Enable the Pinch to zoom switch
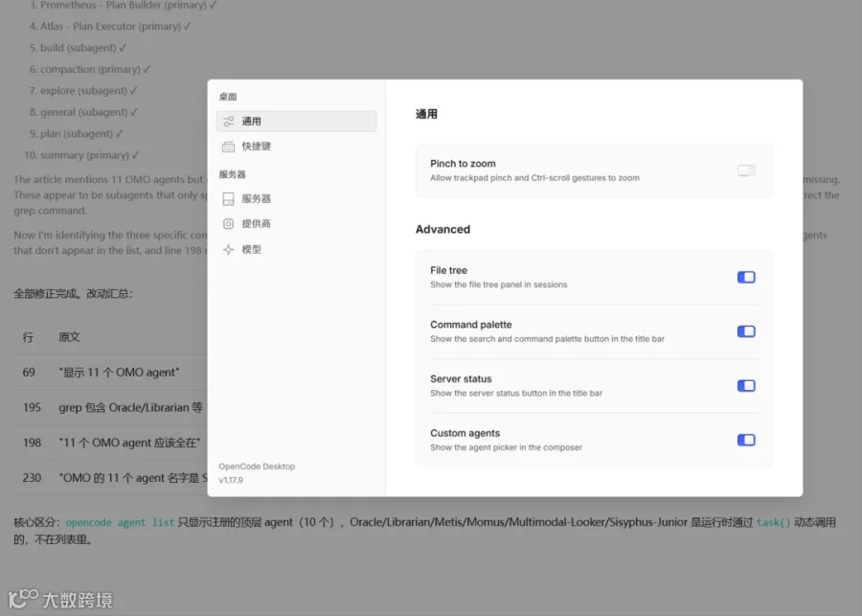This screenshot has height=616, width=862. point(746,171)
